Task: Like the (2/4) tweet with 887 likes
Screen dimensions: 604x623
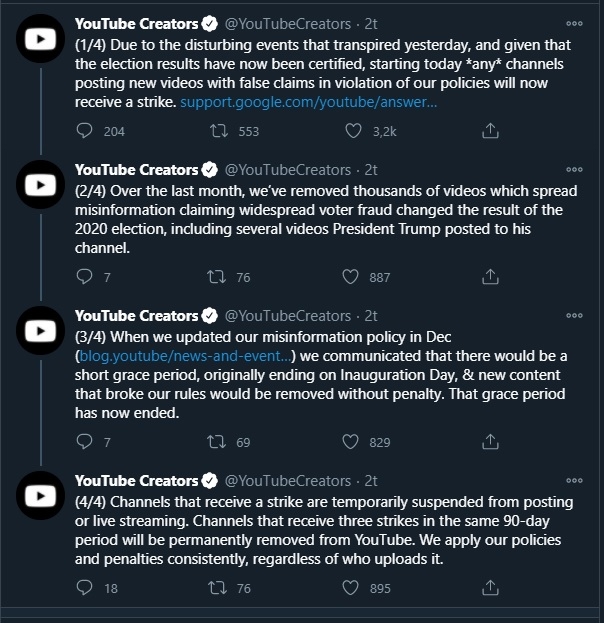Action: [350, 277]
